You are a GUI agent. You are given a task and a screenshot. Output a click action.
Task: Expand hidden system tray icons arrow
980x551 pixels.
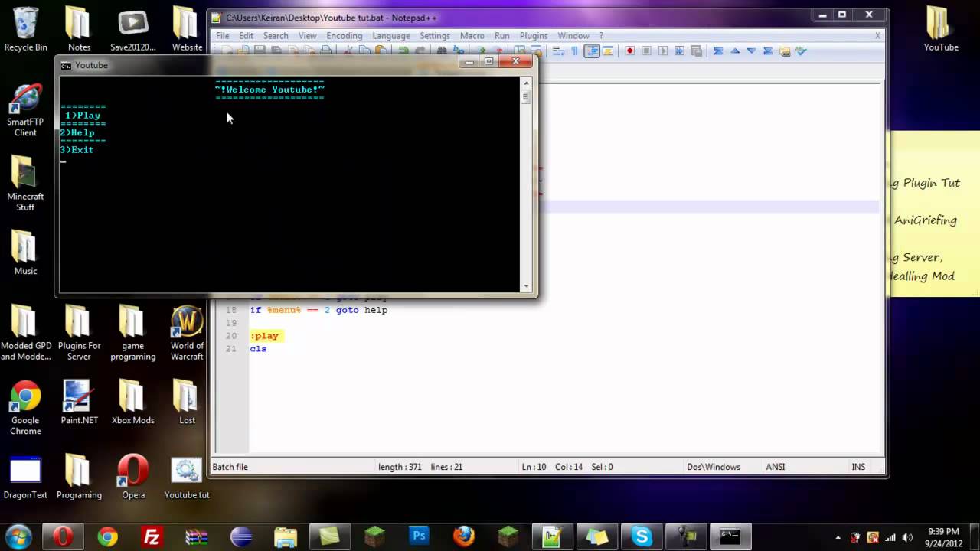(x=838, y=537)
